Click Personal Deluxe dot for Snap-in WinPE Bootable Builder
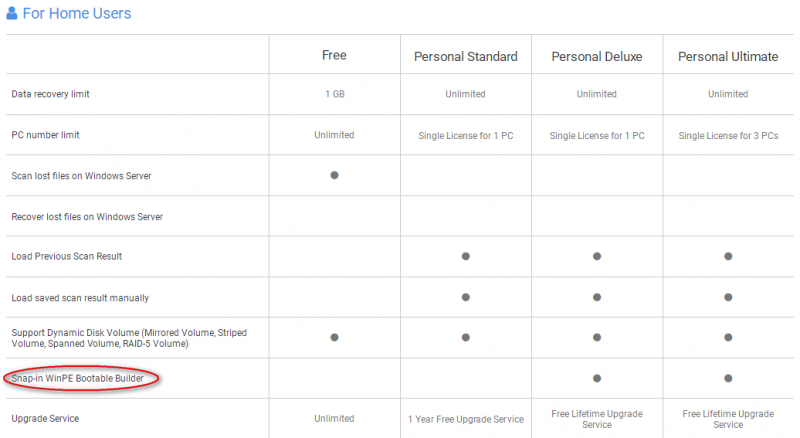 (x=597, y=378)
